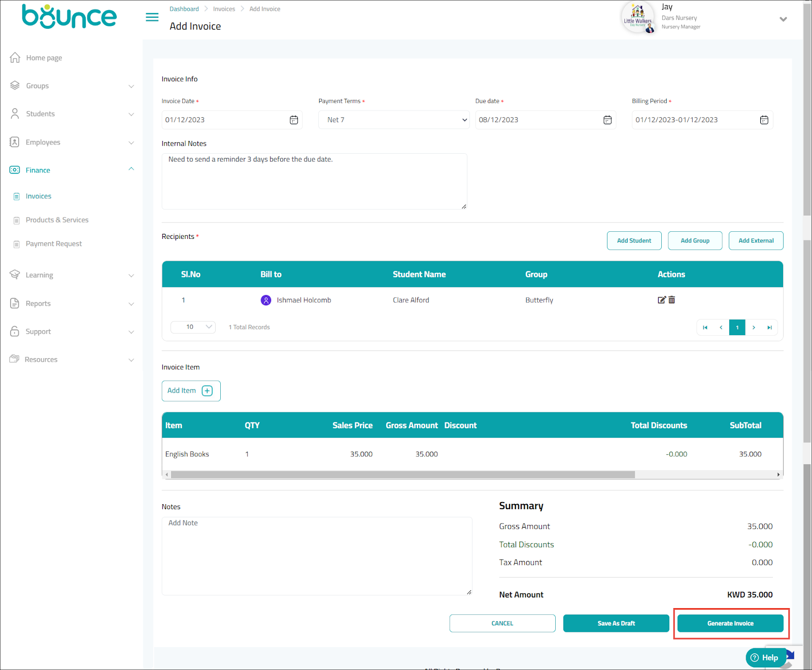Click the Resources folder icon
Image resolution: width=812 pixels, height=670 pixels.
(x=14, y=359)
